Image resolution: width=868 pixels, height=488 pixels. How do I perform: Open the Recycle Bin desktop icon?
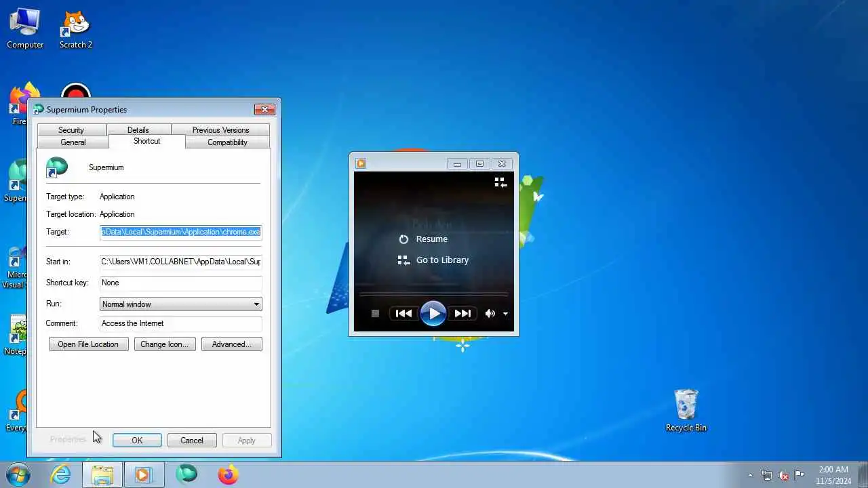[x=686, y=409]
